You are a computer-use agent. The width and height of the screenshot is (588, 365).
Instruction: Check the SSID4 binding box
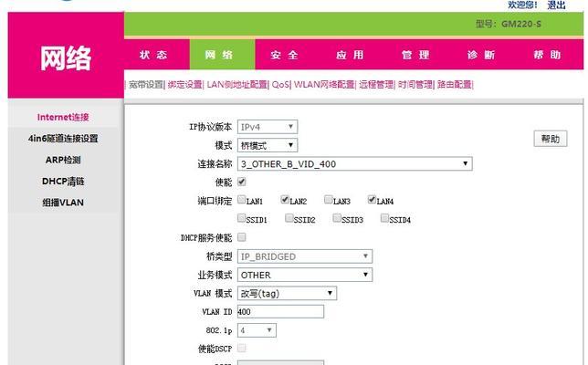[x=384, y=218]
